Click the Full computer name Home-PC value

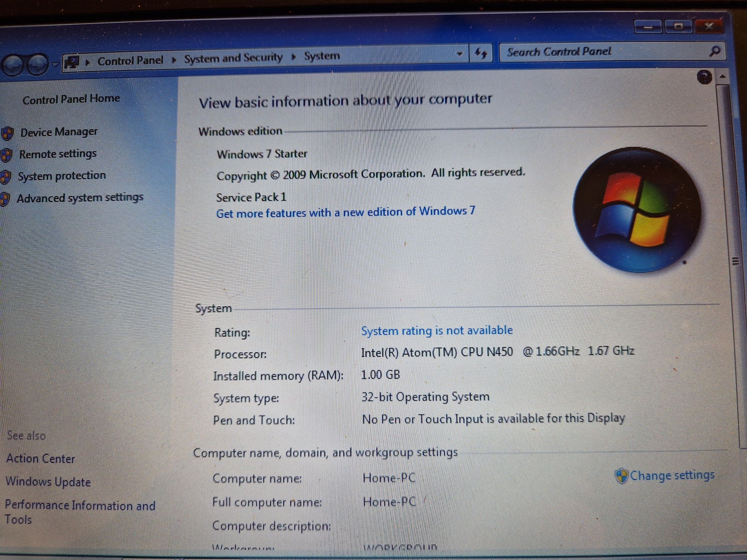[x=389, y=502]
